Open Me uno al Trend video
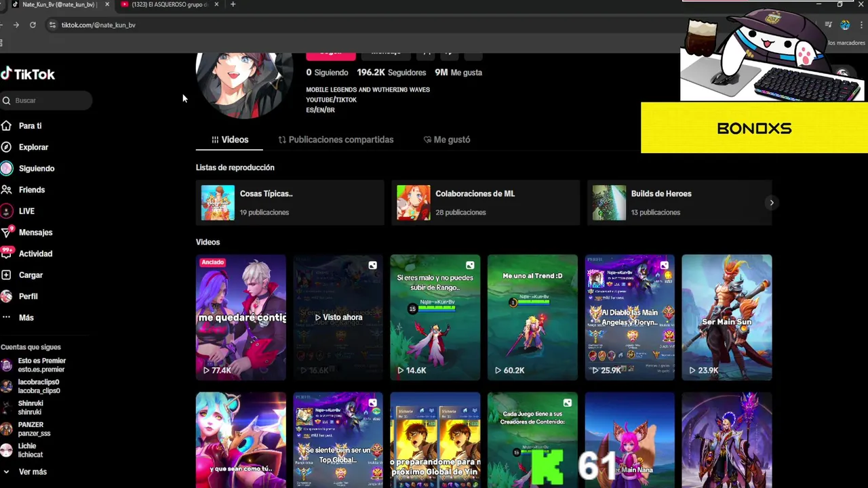Image resolution: width=868 pixels, height=488 pixels. [x=532, y=317]
